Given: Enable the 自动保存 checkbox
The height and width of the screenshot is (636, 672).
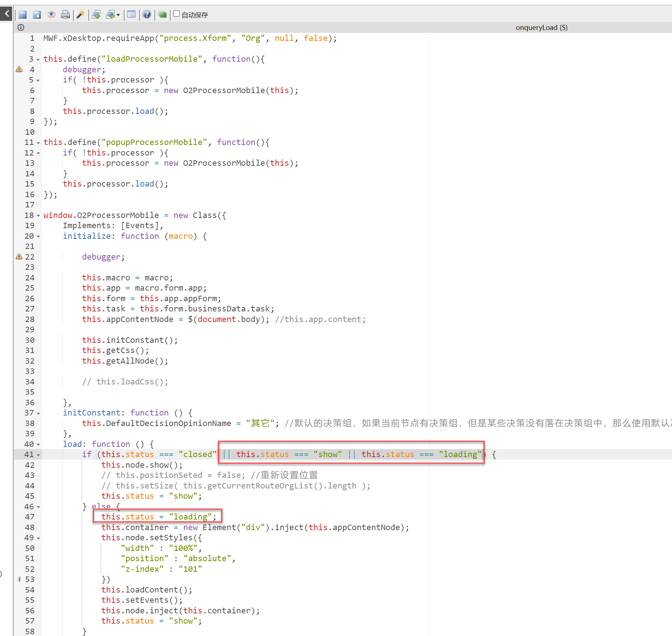Looking at the screenshot, I should (176, 14).
